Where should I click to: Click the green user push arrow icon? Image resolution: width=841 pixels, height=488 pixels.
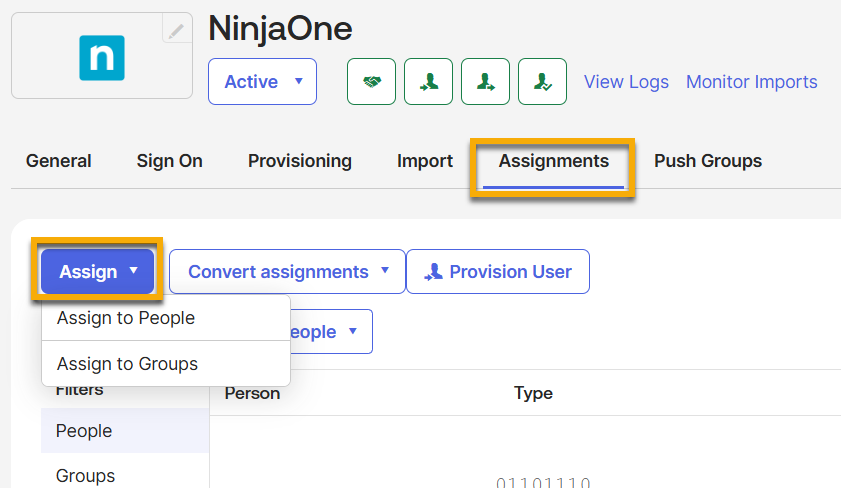(x=485, y=82)
